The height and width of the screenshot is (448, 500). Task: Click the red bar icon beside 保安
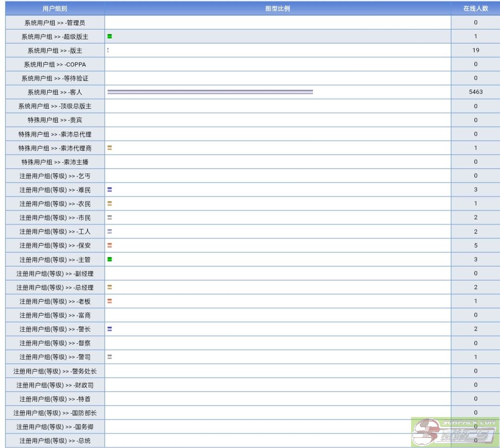110,245
